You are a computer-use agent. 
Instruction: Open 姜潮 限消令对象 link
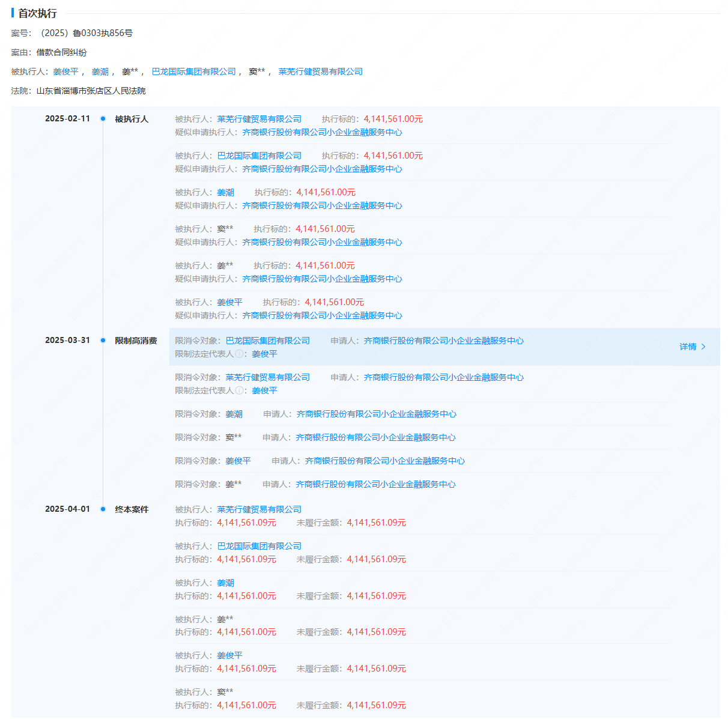(234, 414)
